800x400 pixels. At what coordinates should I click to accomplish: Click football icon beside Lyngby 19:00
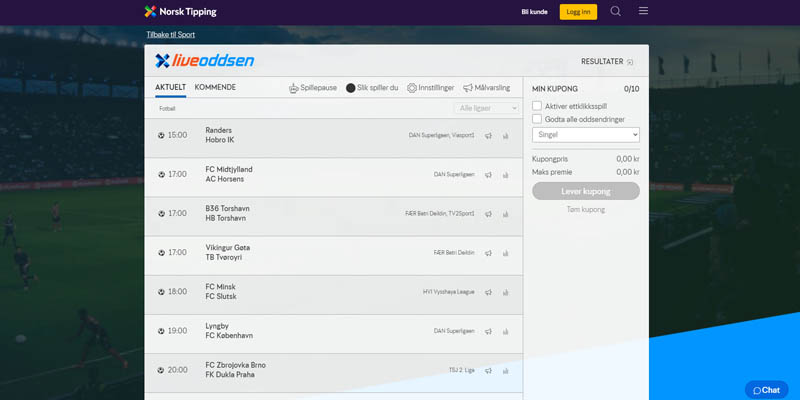(x=161, y=331)
